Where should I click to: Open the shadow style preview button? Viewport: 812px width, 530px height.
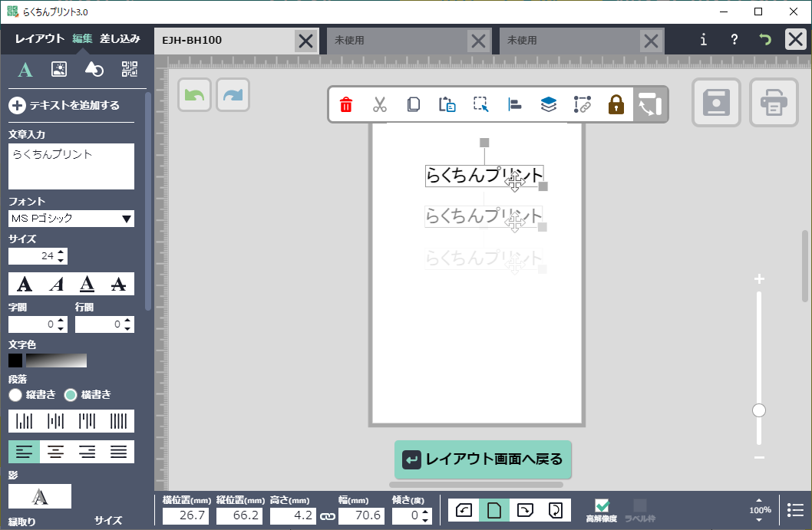40,496
